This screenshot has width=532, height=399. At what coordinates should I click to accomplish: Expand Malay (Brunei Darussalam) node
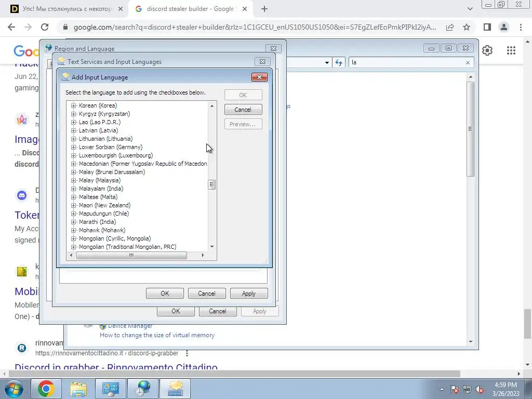tap(73, 172)
